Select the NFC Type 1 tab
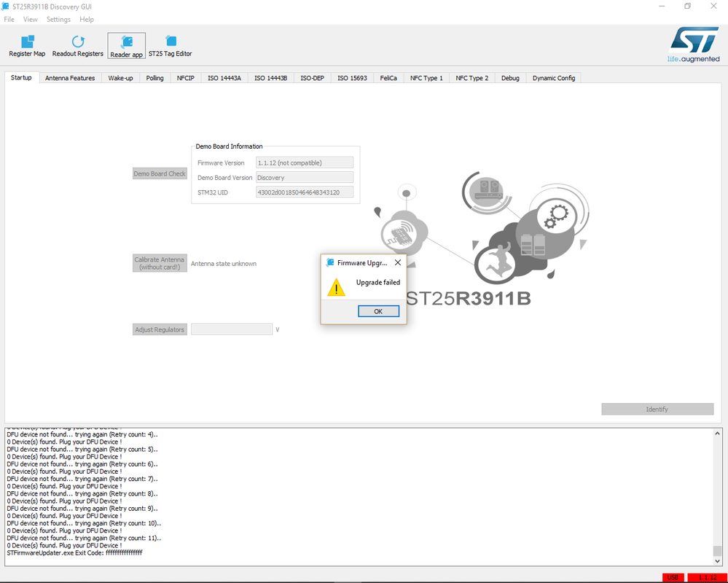 pyautogui.click(x=427, y=78)
